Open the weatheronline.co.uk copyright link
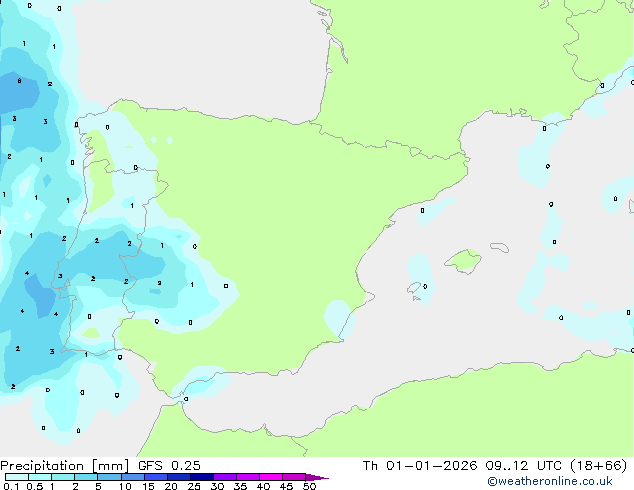The height and width of the screenshot is (490, 634). [549, 481]
